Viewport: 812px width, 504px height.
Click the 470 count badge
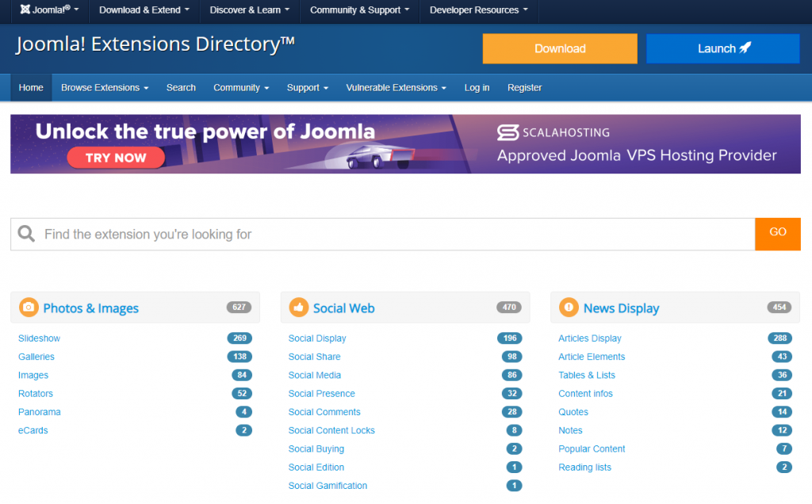(509, 307)
